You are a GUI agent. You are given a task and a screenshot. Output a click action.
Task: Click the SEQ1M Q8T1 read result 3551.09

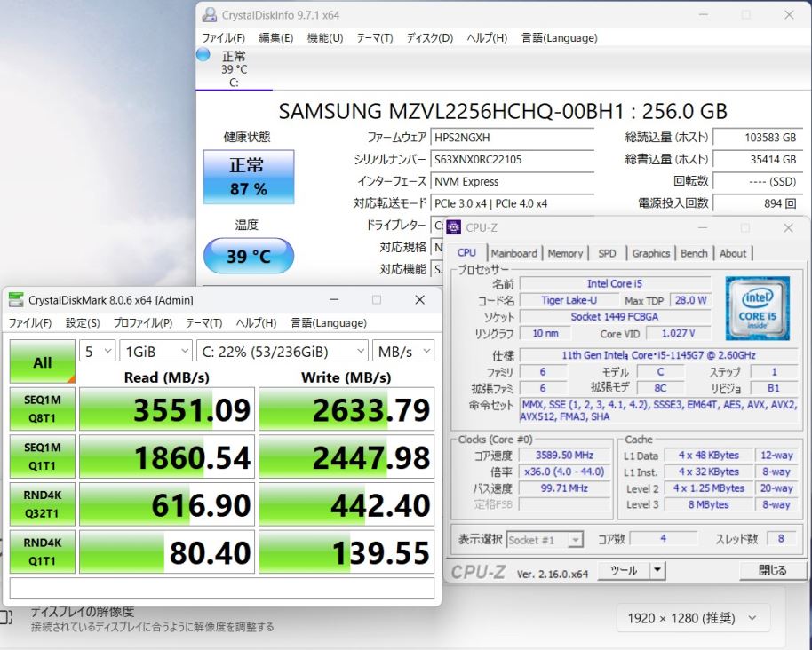167,408
